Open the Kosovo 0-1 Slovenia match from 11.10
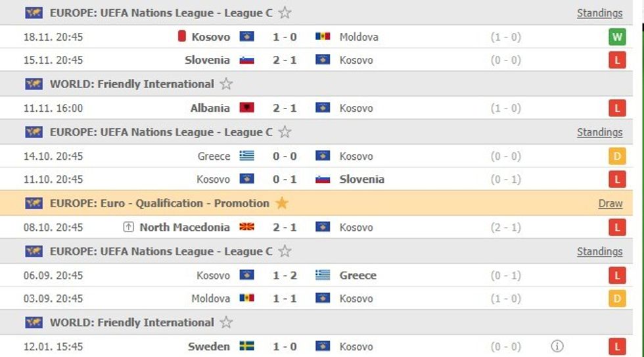 tap(285, 179)
